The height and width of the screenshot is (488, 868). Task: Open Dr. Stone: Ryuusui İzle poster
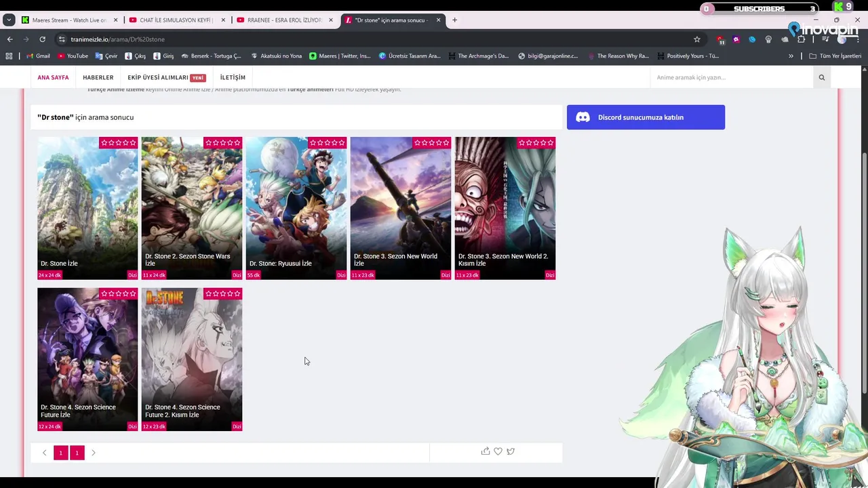click(296, 208)
